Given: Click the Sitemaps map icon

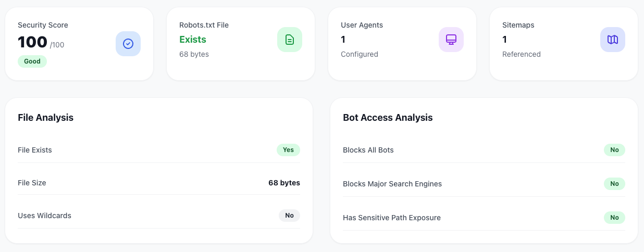Looking at the screenshot, I should (613, 40).
